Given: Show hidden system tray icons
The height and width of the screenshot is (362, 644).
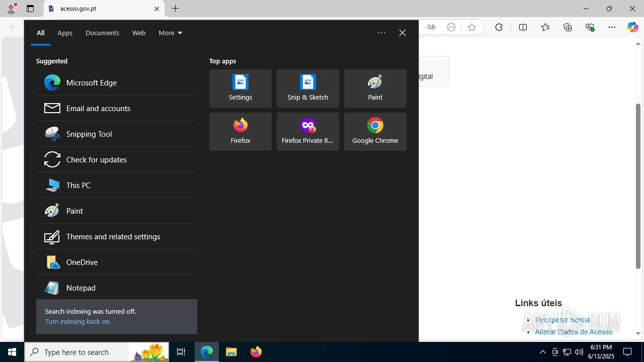Looking at the screenshot, I should [542, 352].
